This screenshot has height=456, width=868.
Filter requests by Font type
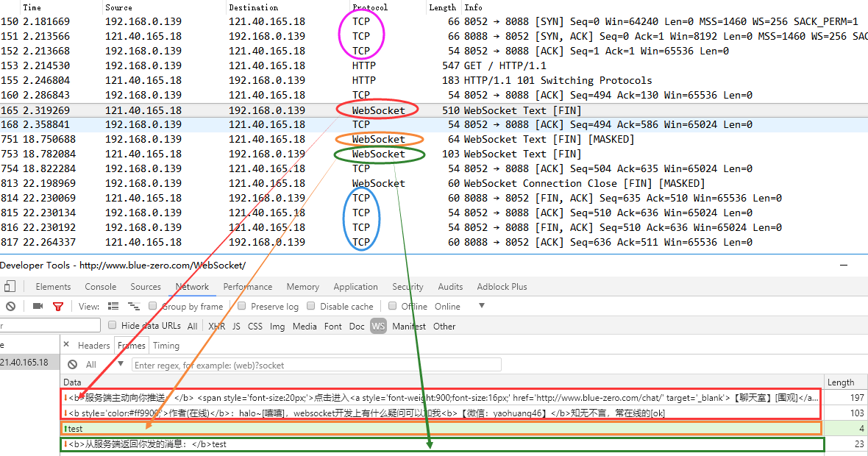pos(332,327)
